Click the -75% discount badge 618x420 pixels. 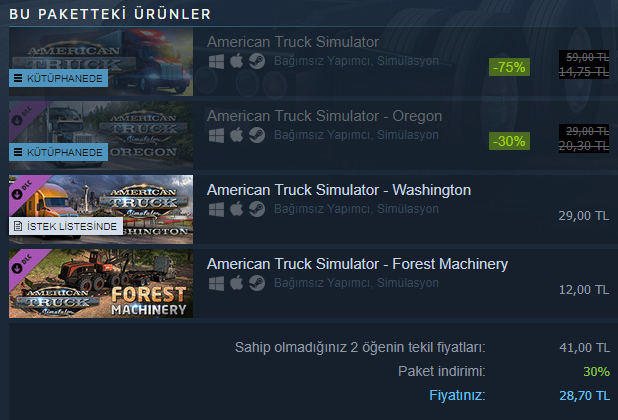(509, 67)
